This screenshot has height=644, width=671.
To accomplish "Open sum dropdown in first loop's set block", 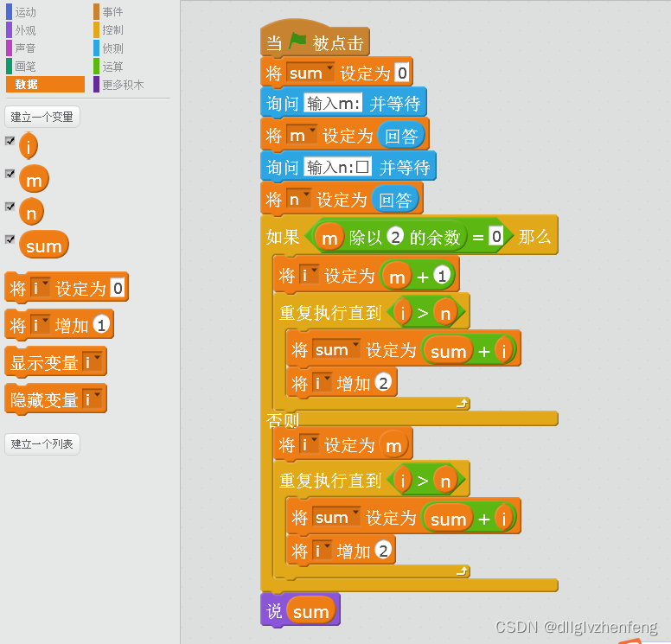I will pos(336,349).
